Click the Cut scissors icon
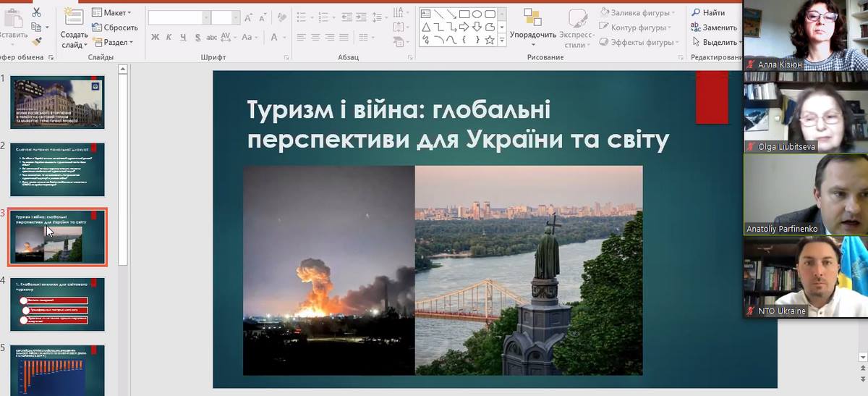The width and height of the screenshot is (868, 396). [37, 12]
